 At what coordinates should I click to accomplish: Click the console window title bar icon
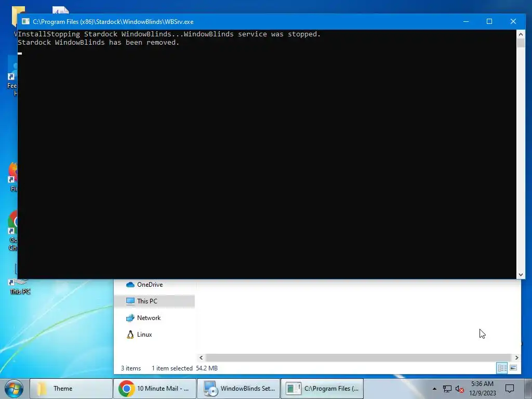tap(25, 21)
